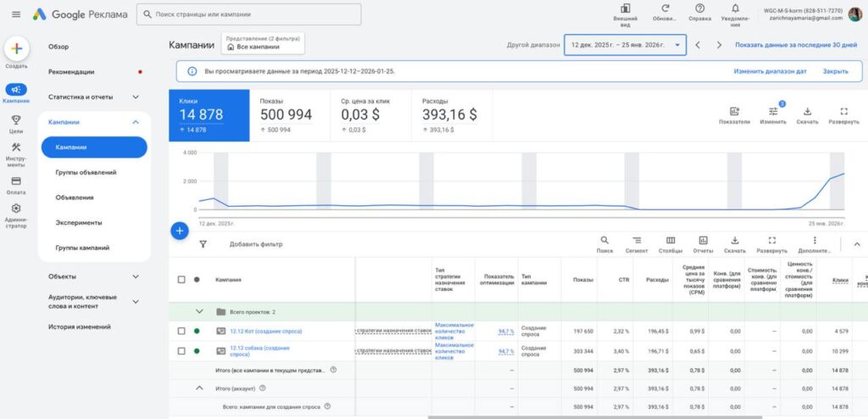Screen dimensions: 868x419
Task: Select Эксперименты in sidebar menu
Action: [x=79, y=222]
